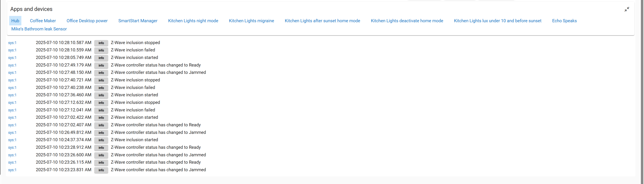Open sys:1 link at 10:23:28.912 AM
644x184 pixels.
tap(12, 147)
